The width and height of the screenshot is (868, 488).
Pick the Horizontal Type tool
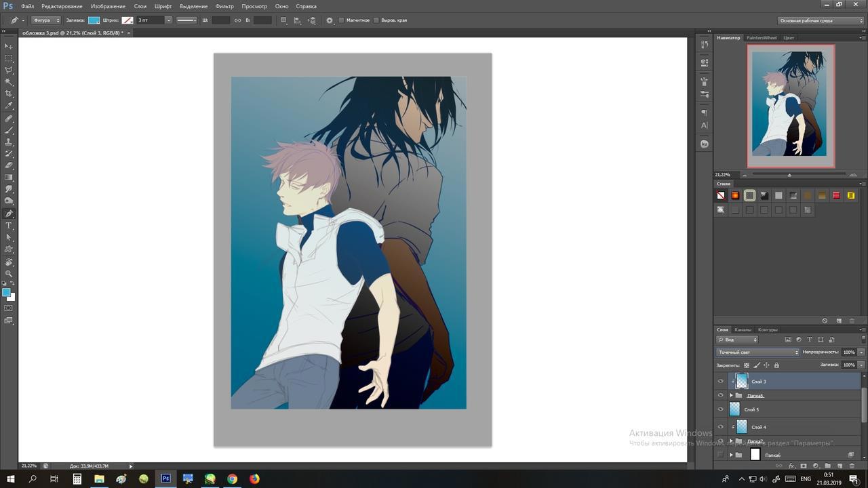point(9,226)
